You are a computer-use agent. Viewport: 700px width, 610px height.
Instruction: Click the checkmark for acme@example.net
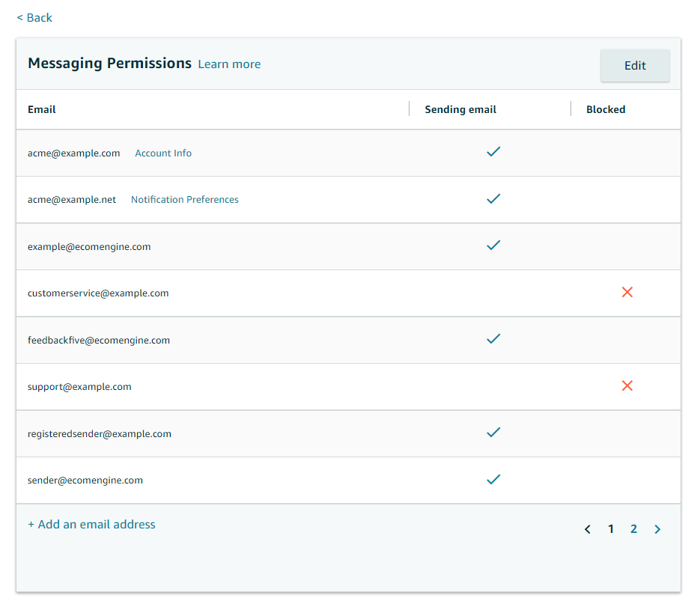493,199
